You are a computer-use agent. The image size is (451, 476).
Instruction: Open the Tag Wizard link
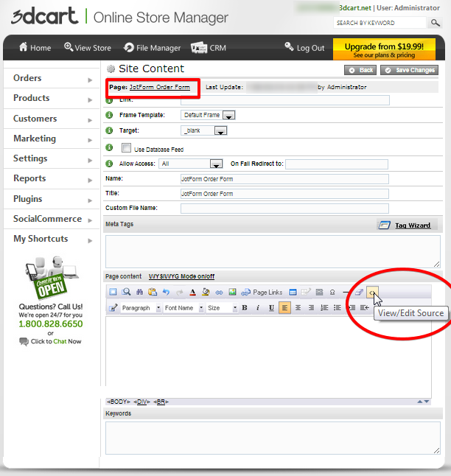tap(411, 225)
